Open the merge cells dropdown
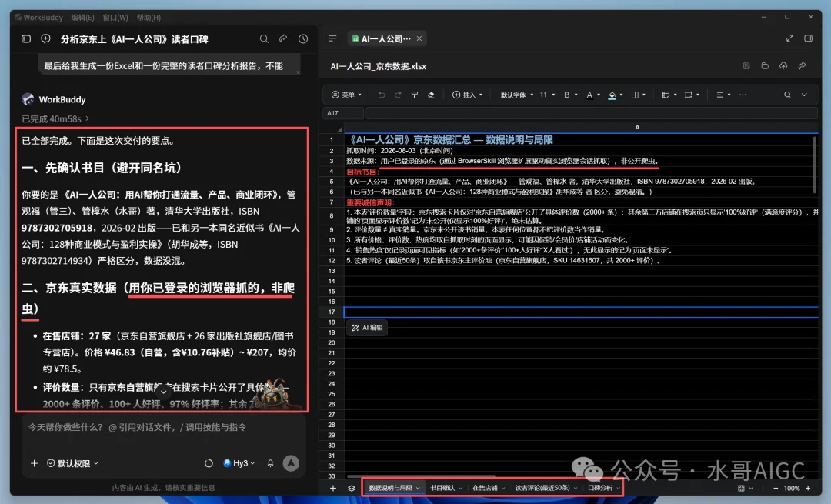Image resolution: width=831 pixels, height=504 pixels. 692,95
